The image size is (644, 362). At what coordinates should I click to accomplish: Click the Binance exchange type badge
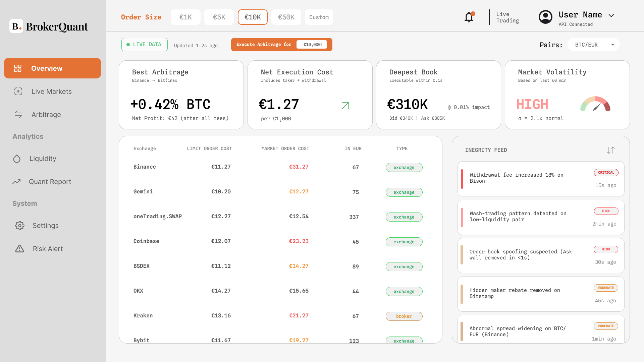click(x=404, y=167)
